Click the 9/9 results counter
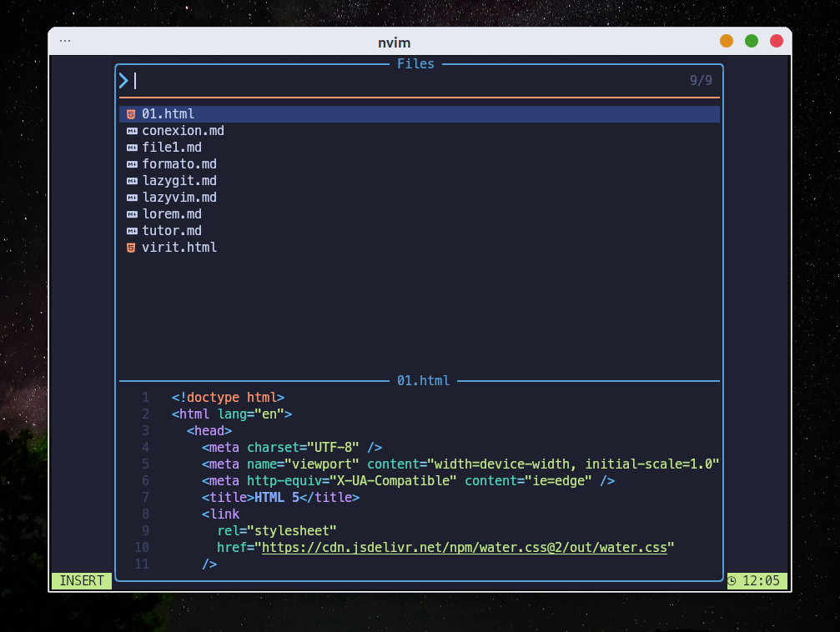The image size is (840, 632). coord(701,81)
